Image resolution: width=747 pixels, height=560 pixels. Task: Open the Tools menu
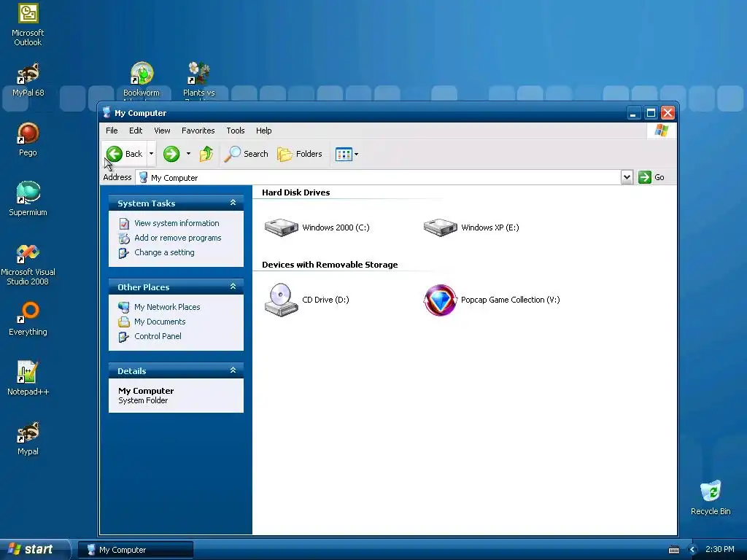[x=236, y=131]
